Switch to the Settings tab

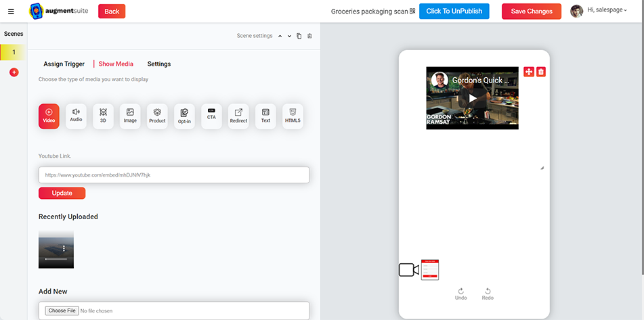(x=159, y=64)
